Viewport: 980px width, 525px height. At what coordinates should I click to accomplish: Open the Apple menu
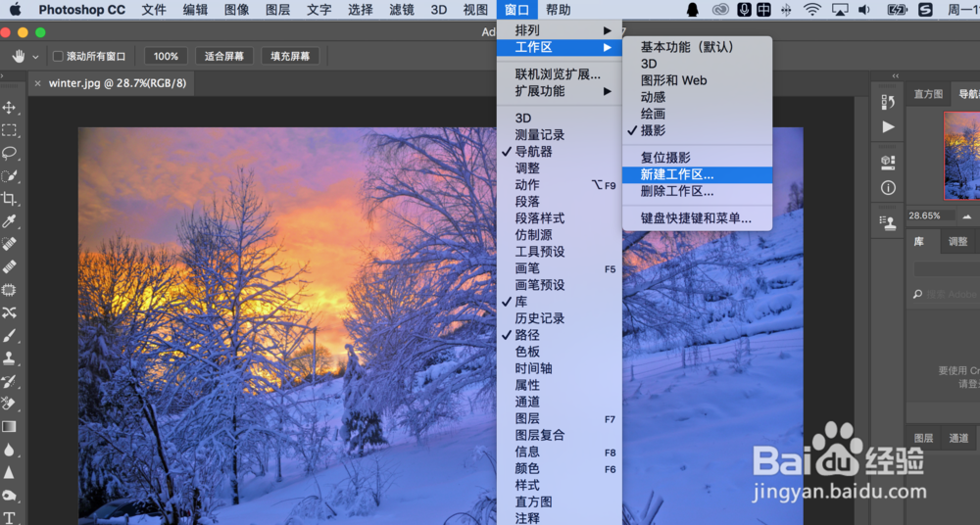[x=15, y=10]
